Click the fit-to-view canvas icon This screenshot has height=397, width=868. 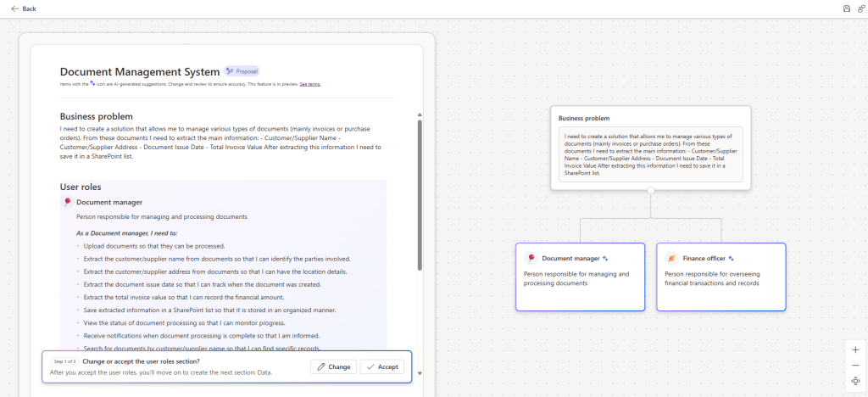point(855,381)
